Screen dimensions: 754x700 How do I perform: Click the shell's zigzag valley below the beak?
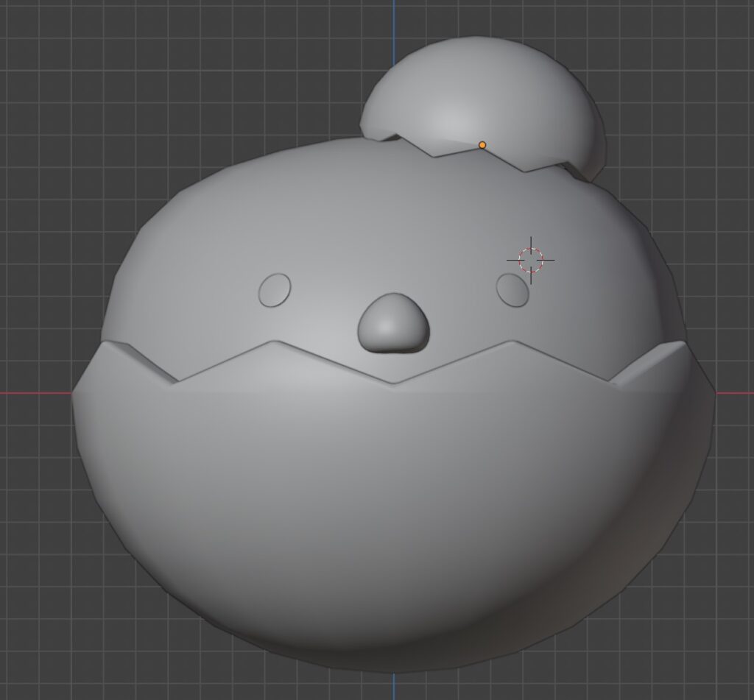393,382
